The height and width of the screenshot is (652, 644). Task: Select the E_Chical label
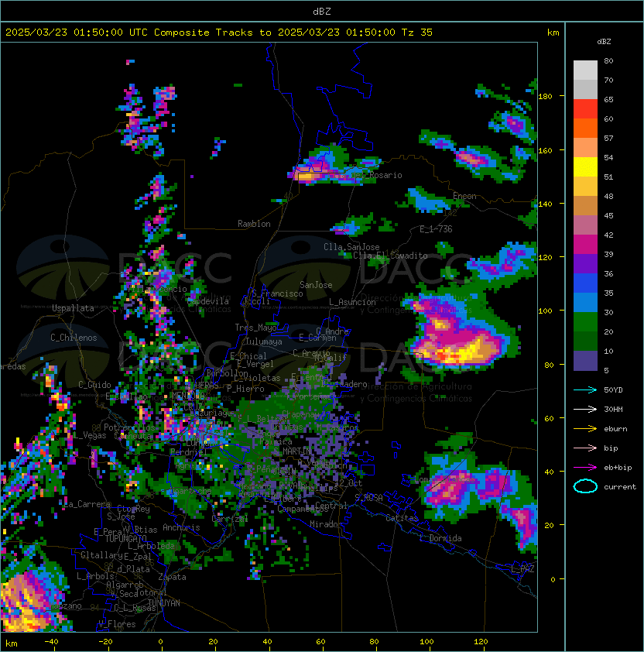tap(248, 356)
